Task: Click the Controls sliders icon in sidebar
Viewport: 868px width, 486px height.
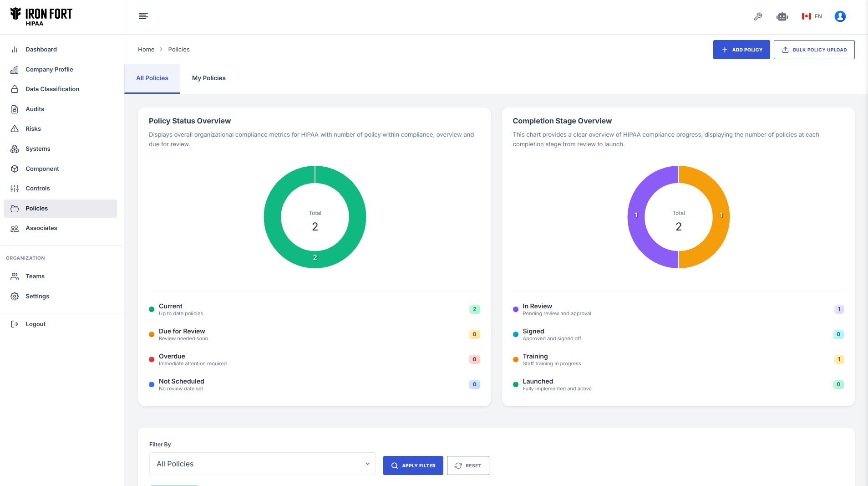Action: 15,189
